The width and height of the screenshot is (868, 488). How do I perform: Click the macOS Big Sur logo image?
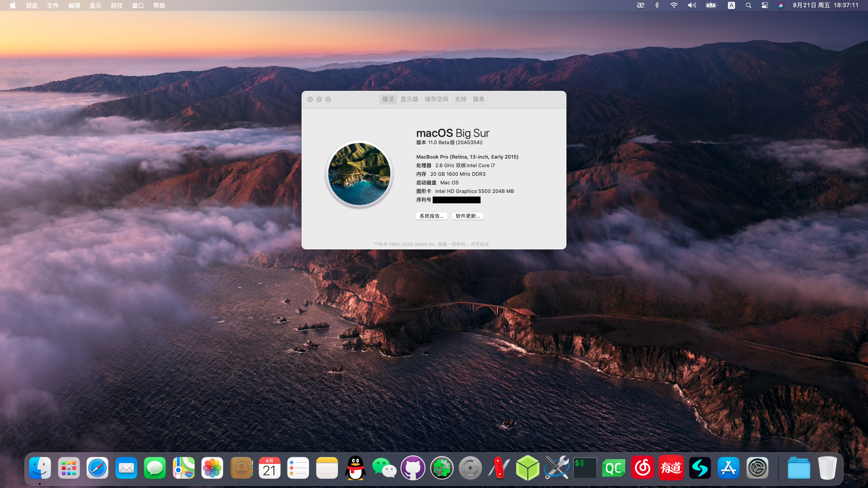pos(359,174)
